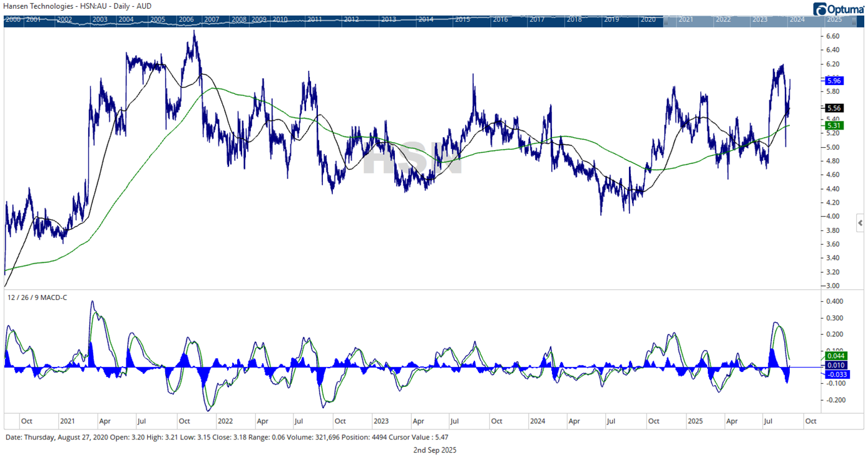Toggle the dark segment at year ruler's right end
The height and width of the screenshot is (462, 868).
point(860,21)
